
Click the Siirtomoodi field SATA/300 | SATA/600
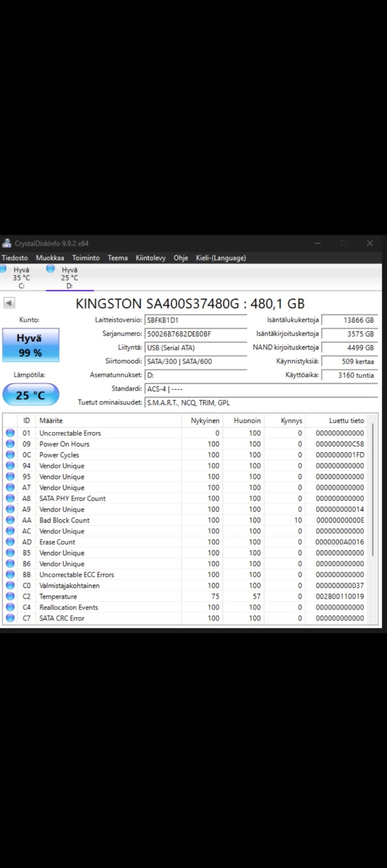click(x=196, y=361)
